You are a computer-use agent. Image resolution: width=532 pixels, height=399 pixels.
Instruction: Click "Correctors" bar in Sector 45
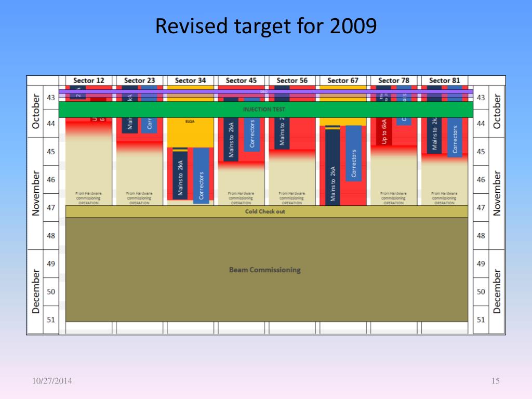[x=252, y=135]
